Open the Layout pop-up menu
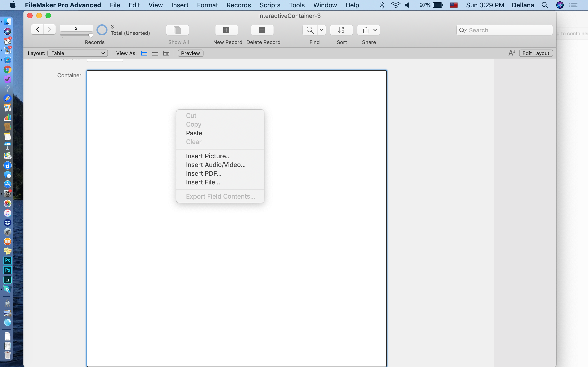 coord(77,53)
